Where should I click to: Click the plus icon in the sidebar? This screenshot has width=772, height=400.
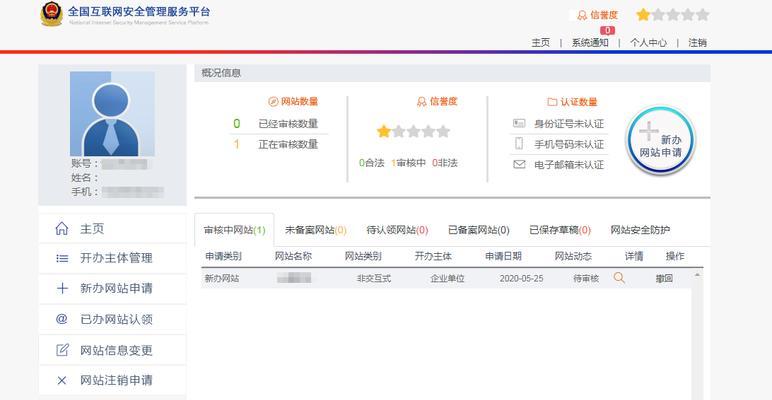(x=62, y=289)
